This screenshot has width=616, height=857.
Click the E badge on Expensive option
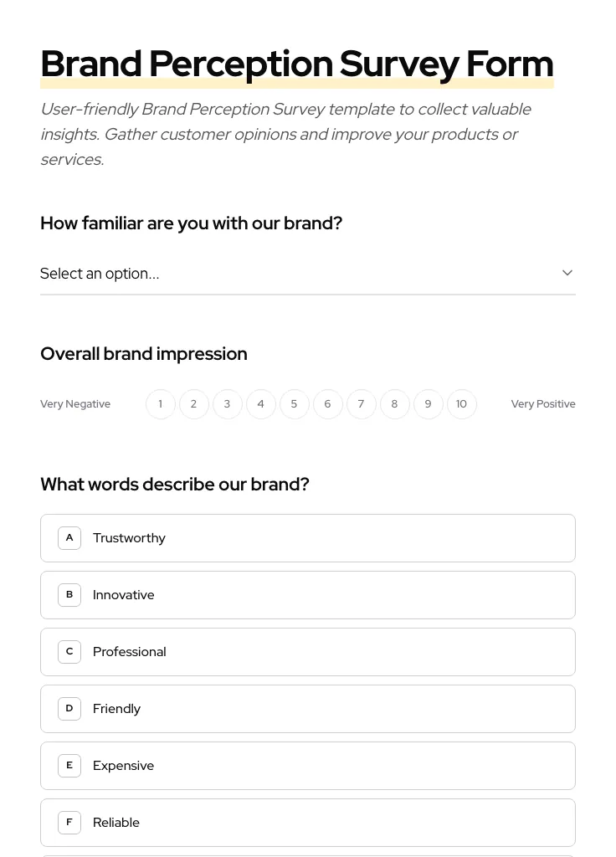click(x=69, y=765)
